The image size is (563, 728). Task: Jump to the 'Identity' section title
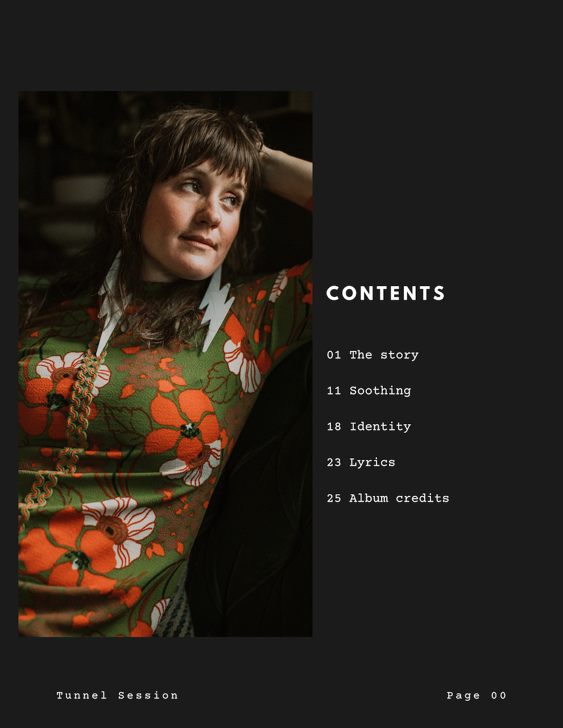tap(380, 427)
